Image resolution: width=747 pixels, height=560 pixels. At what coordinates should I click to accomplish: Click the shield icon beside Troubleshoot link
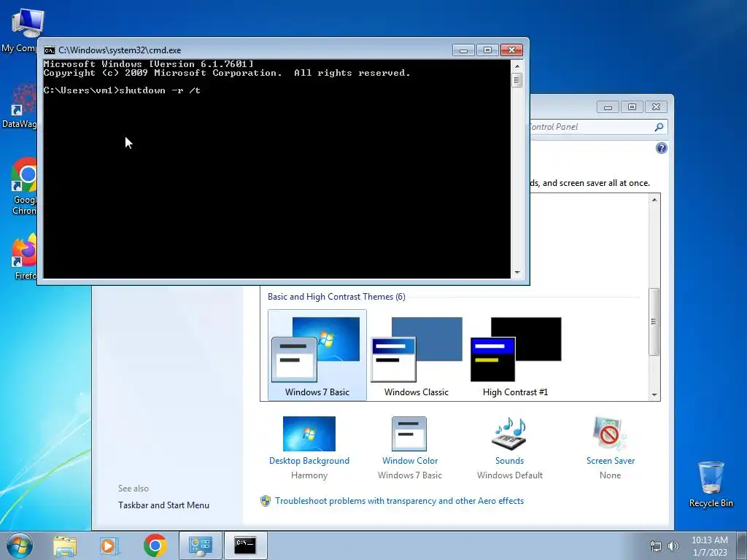[266, 501]
